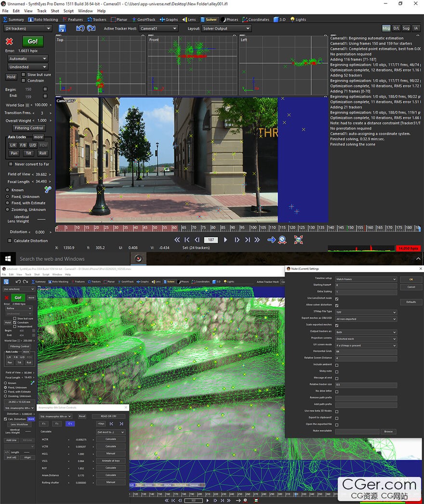Viewport: 424px width, 504px height.
Task: Open the Shot menu in top window
Action: [55, 11]
